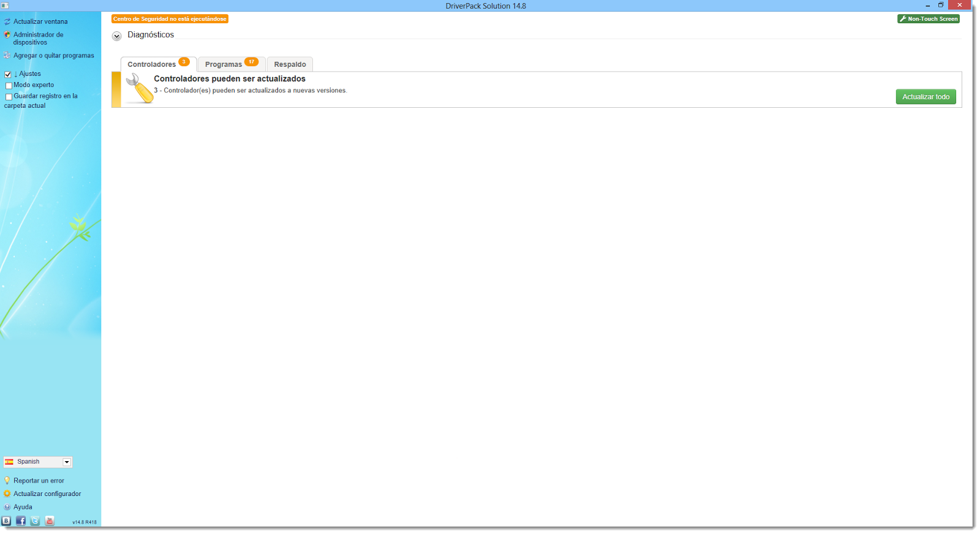
Task: Click the DriverPack app icon in title bar
Action: pos(5,6)
